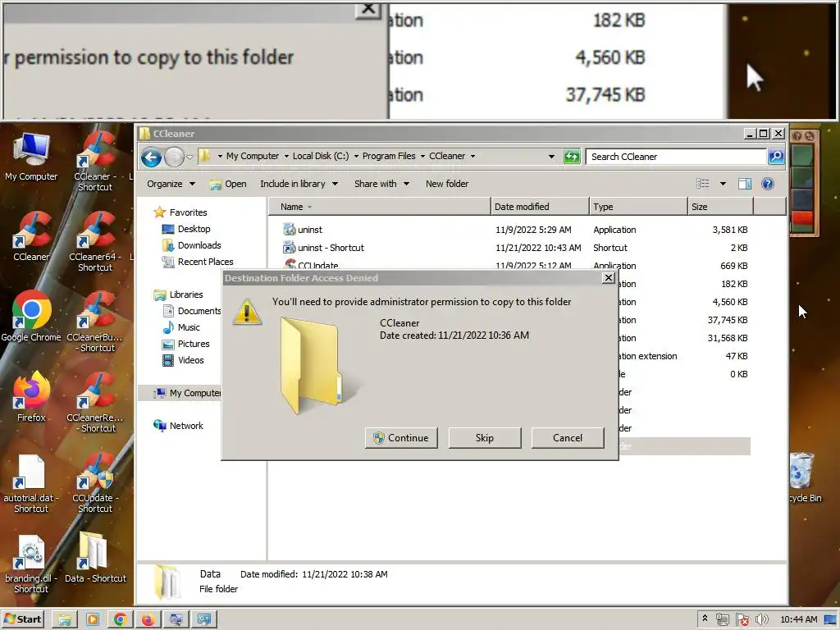The image size is (840, 630).
Task: Click New folder in toolbar
Action: (447, 184)
